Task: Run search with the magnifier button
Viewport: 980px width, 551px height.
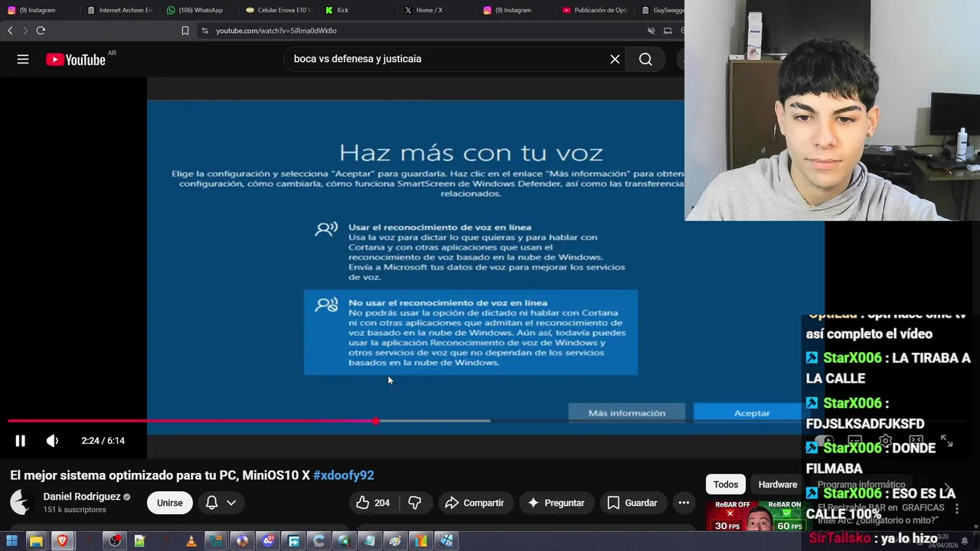Action: [x=645, y=59]
